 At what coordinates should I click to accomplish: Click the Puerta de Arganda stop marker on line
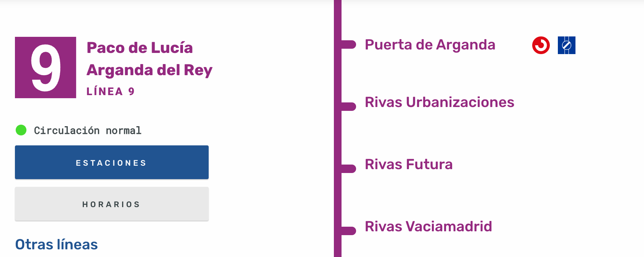point(349,44)
